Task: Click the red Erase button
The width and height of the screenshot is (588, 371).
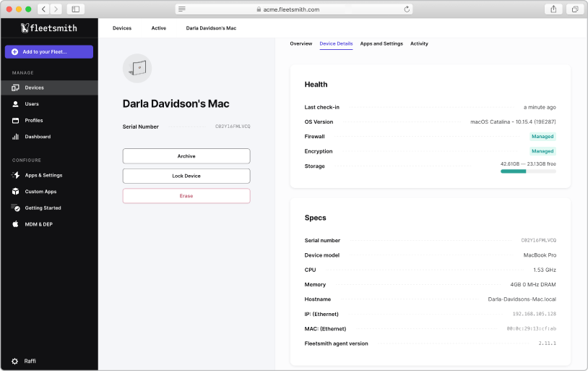Action: click(x=186, y=196)
